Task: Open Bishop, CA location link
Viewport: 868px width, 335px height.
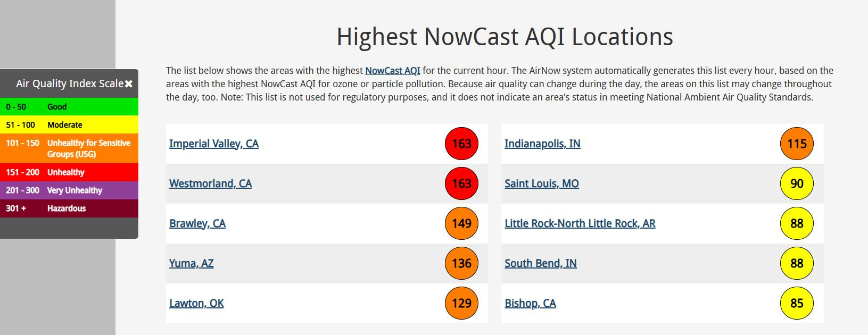Action: tap(530, 303)
